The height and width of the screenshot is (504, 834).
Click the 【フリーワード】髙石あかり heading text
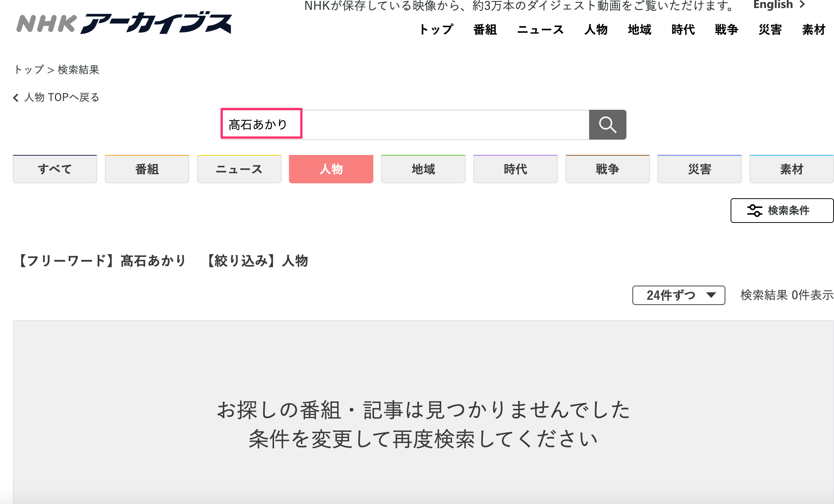(102, 261)
